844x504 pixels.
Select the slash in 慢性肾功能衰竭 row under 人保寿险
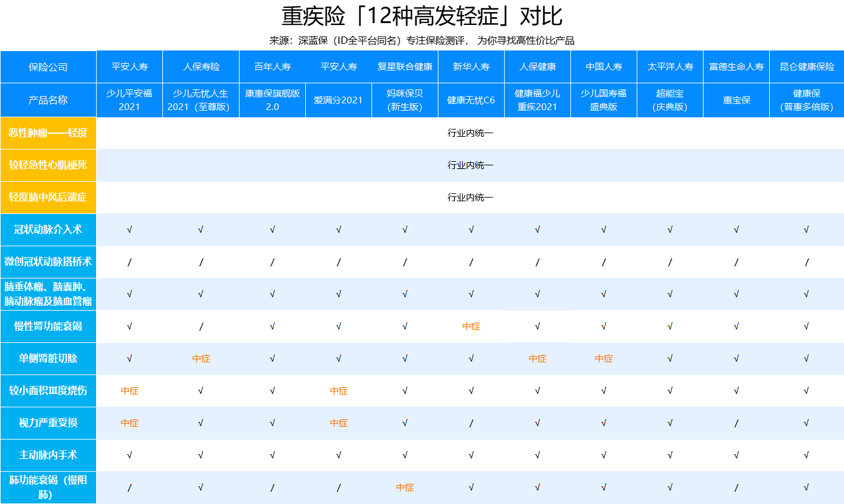pos(201,327)
